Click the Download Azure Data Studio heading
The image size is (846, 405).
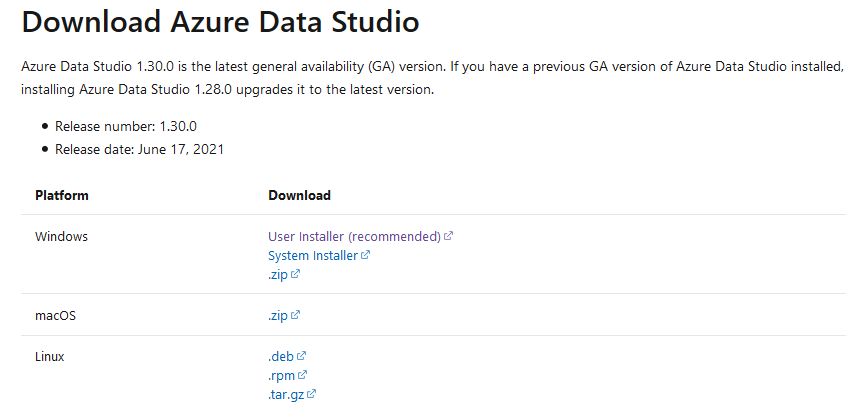pos(220,21)
